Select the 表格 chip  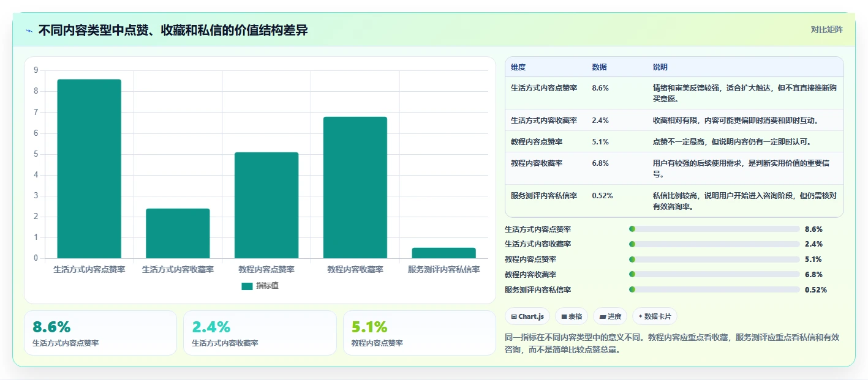[x=571, y=316]
